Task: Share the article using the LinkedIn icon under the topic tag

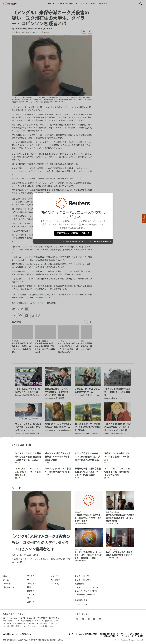Action: pyautogui.click(x=26, y=315)
